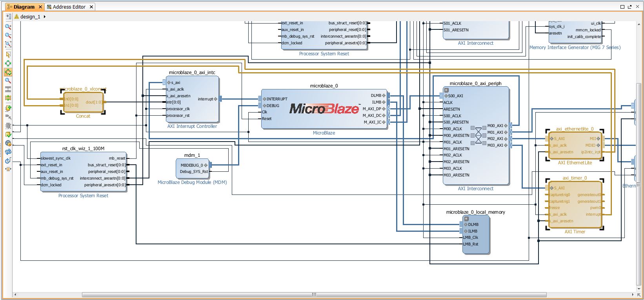The width and height of the screenshot is (644, 300).
Task: Click the Memory Interface Generator (MIG 7 Series) label
Action: (x=575, y=47)
